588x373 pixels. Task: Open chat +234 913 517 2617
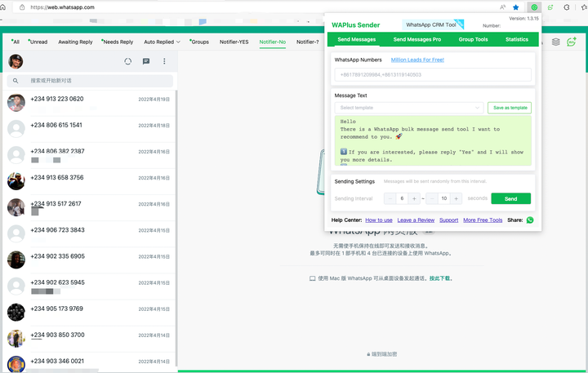point(89,208)
